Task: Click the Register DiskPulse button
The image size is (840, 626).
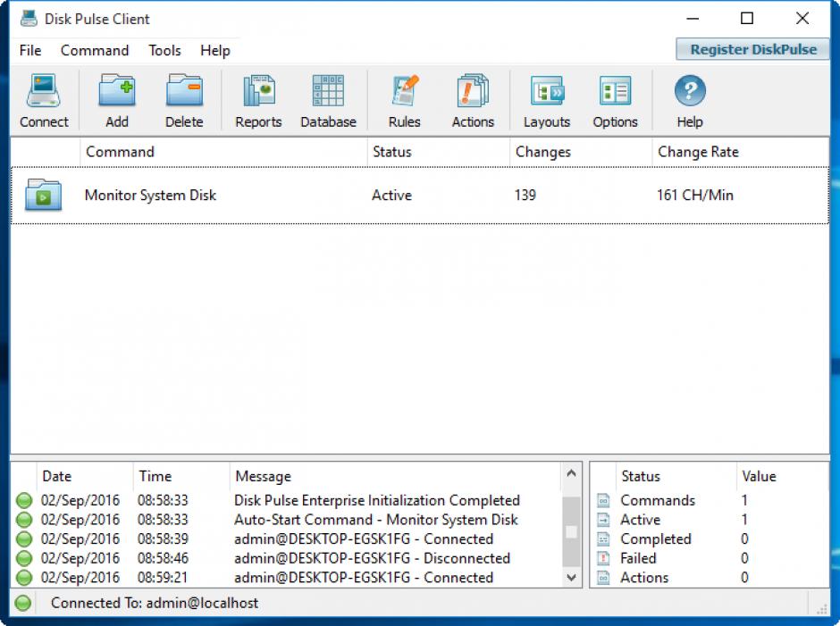Action: (x=752, y=49)
